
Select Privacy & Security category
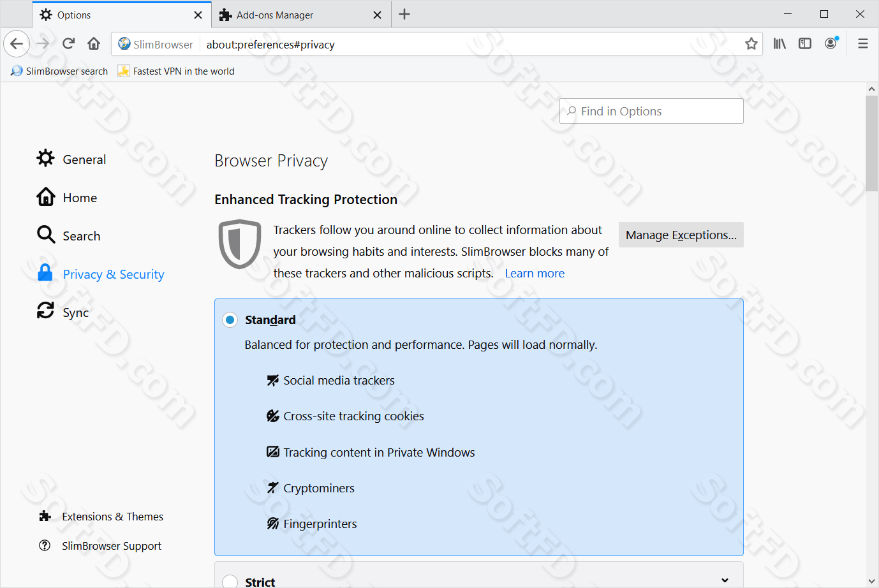tap(101, 274)
